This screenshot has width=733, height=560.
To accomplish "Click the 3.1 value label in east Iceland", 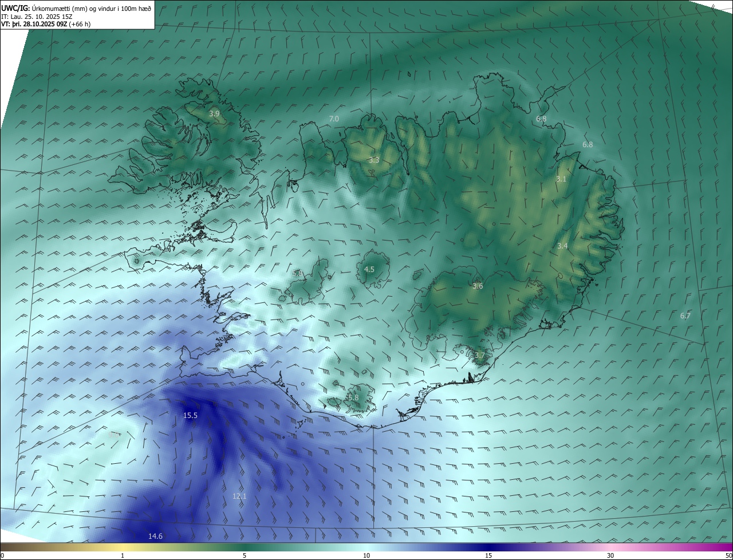I will click(561, 179).
